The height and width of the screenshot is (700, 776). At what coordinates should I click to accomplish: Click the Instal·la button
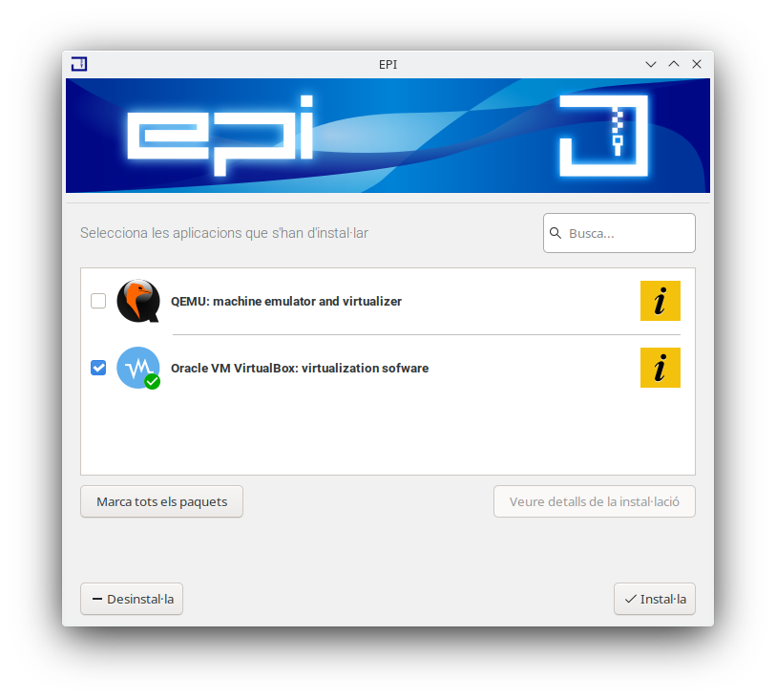pos(655,599)
